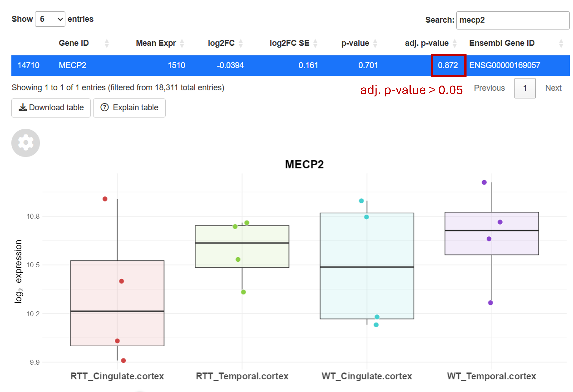Sort the table by Gene ID column
The width and height of the screenshot is (573, 392).
pyautogui.click(x=107, y=43)
